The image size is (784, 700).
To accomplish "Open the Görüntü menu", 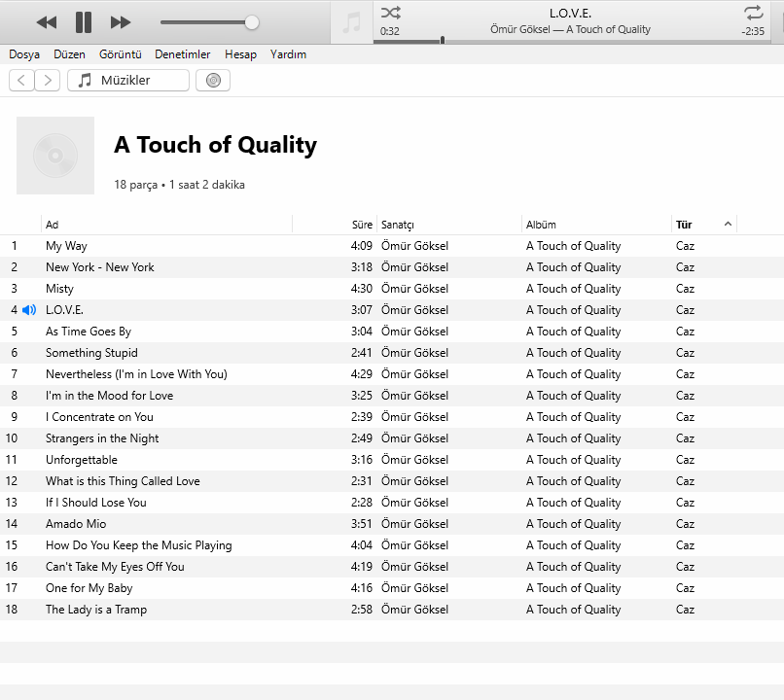I will [x=120, y=54].
